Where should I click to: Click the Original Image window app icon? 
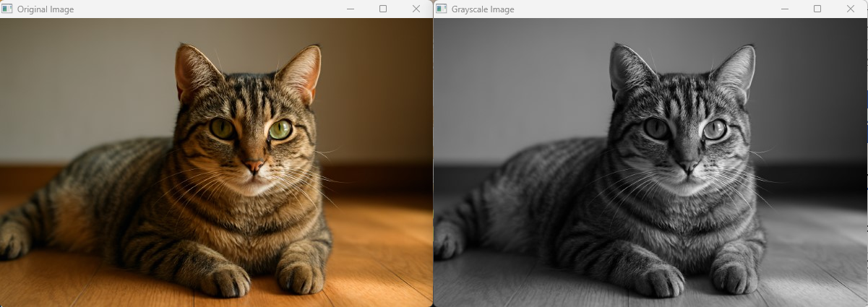point(7,9)
